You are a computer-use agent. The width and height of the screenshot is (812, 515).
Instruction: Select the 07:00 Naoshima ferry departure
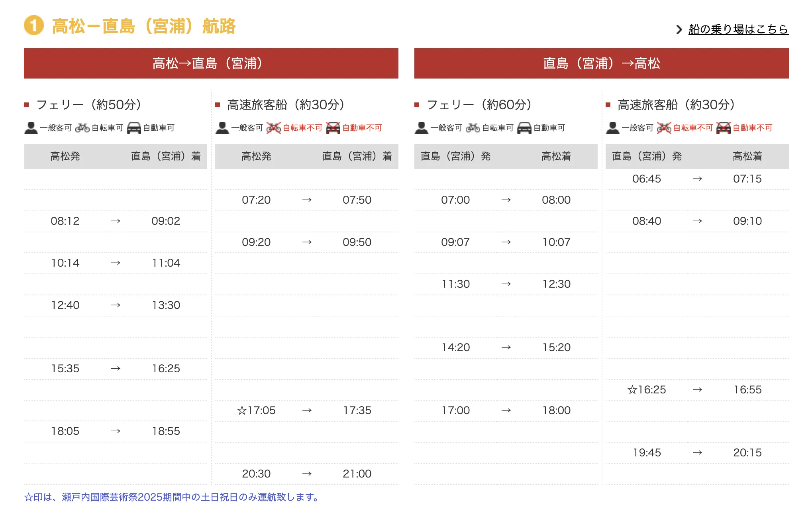pos(455,200)
